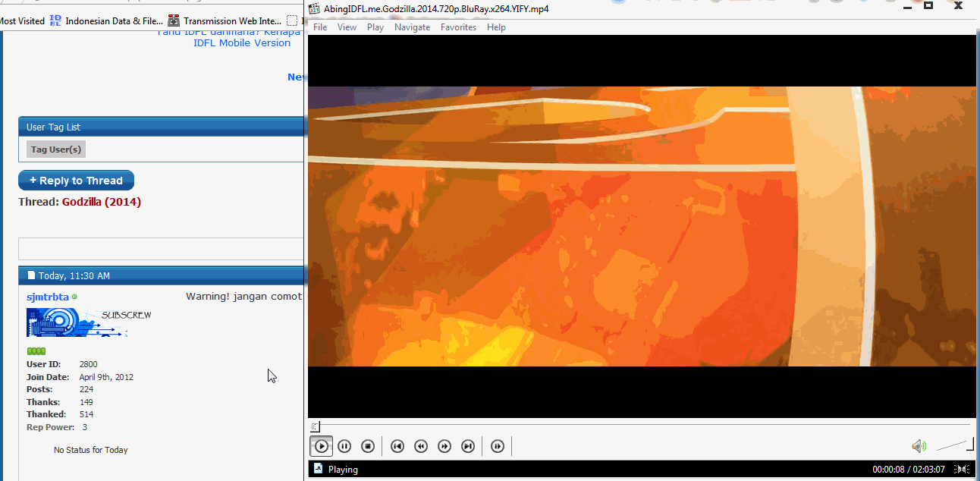Click the Transmission bookmark favicon
The height and width of the screenshot is (481, 980).
pyautogui.click(x=174, y=20)
